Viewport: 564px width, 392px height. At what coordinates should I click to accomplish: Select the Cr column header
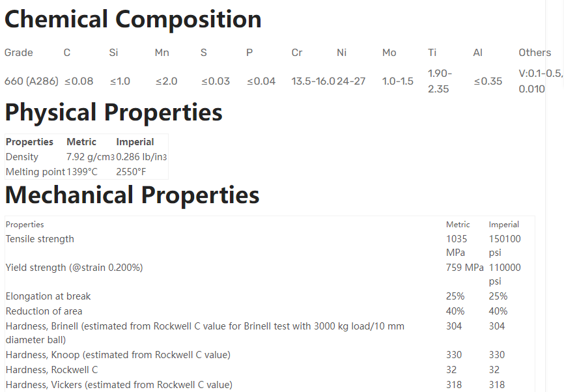[x=297, y=53]
